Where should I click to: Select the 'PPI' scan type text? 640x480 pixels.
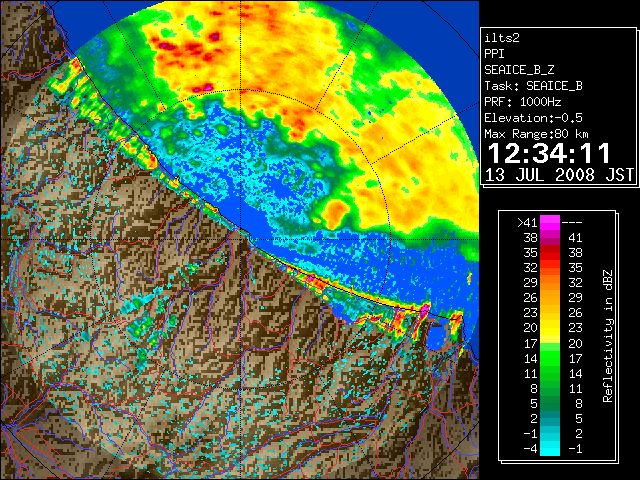tap(494, 54)
